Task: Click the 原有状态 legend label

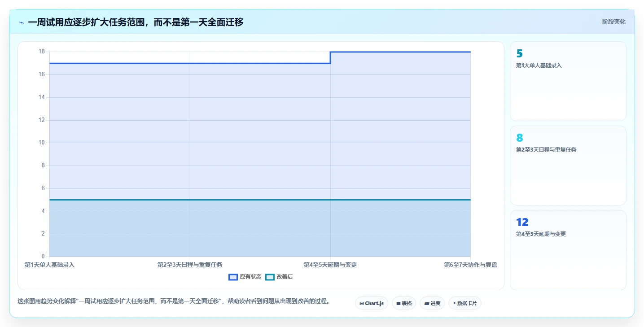Action: click(x=250, y=277)
